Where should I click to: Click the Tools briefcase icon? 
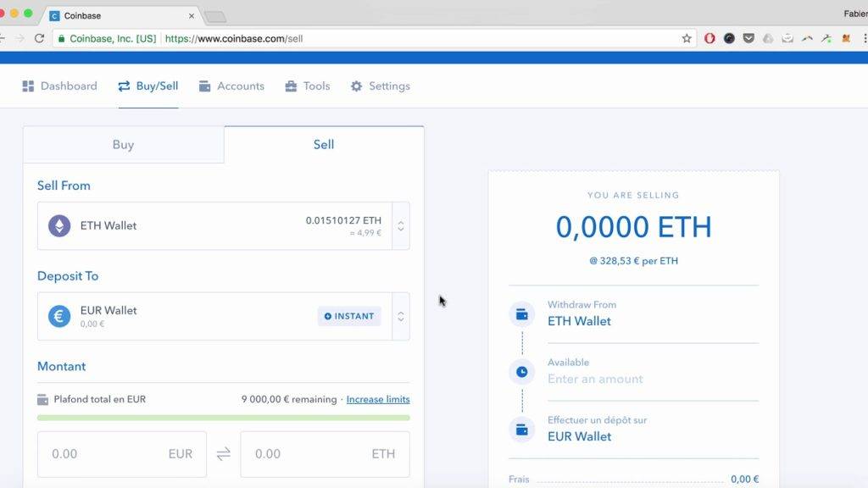(x=291, y=86)
